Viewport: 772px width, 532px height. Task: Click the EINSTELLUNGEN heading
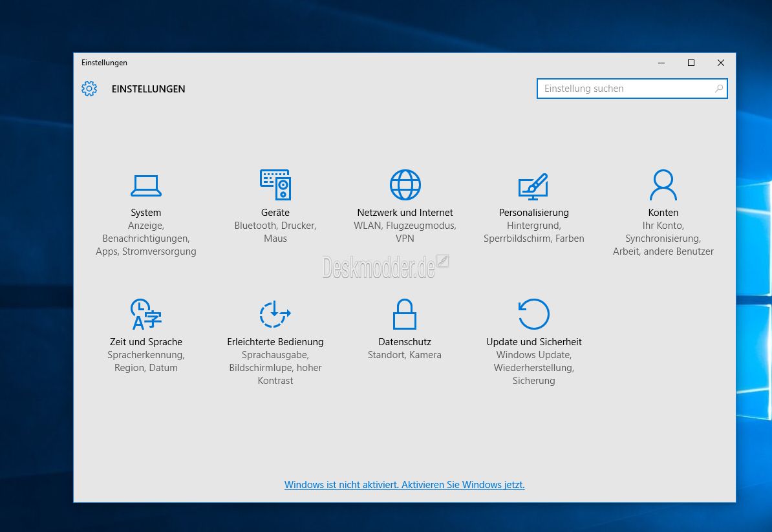click(148, 89)
